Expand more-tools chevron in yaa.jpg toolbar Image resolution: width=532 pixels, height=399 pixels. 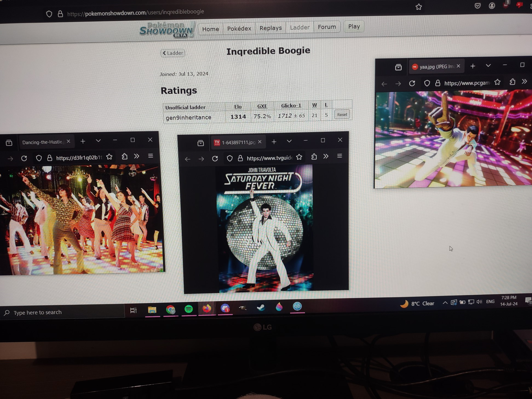point(524,81)
